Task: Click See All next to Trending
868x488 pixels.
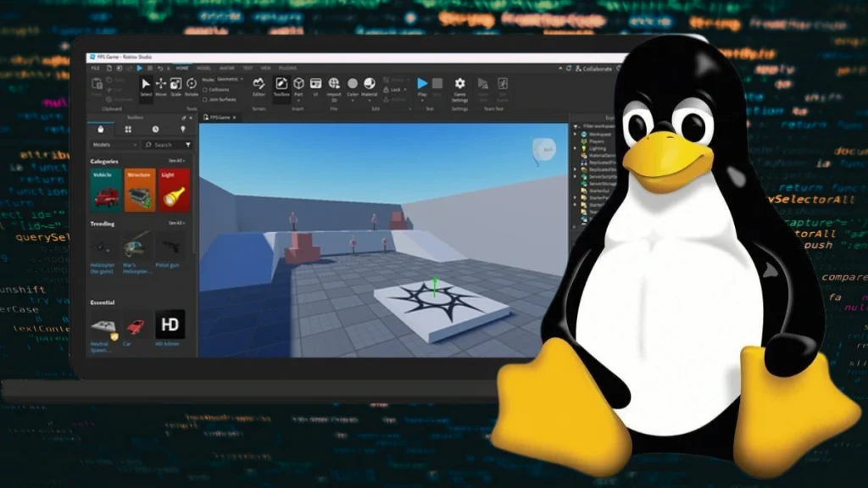Action: pyautogui.click(x=176, y=224)
